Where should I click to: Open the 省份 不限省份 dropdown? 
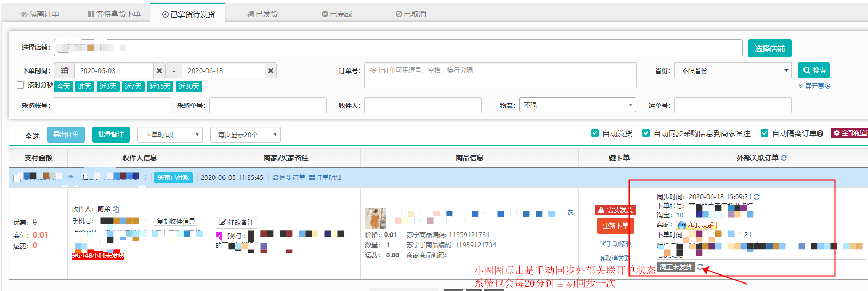[x=733, y=70]
